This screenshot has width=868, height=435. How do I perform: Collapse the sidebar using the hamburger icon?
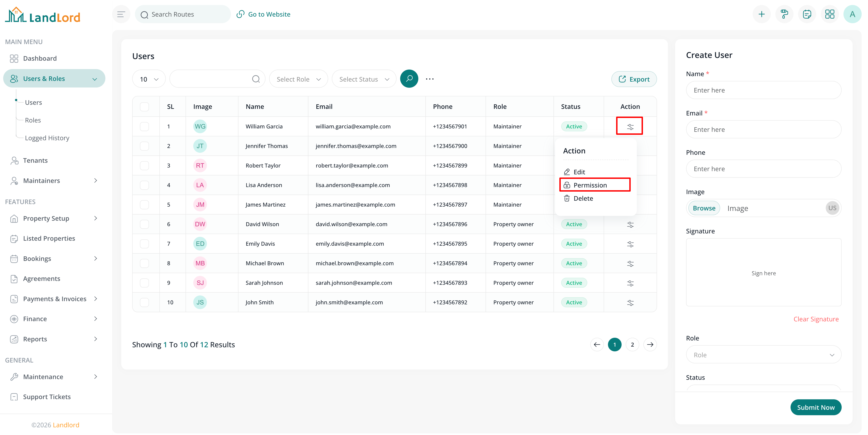pos(121,14)
